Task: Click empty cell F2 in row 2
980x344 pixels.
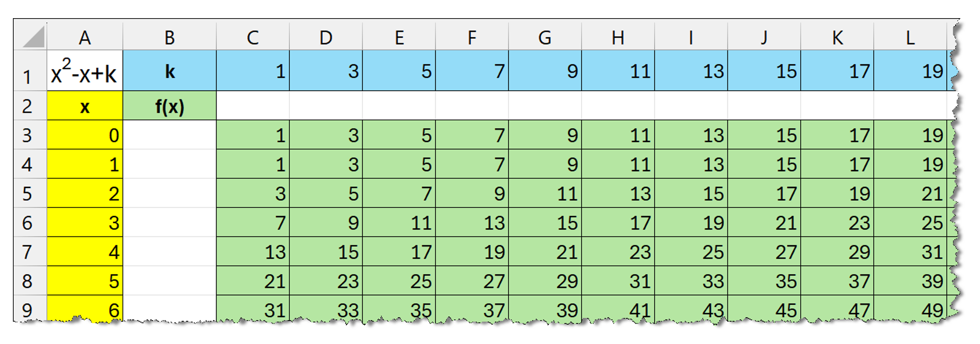Action: coord(472,106)
